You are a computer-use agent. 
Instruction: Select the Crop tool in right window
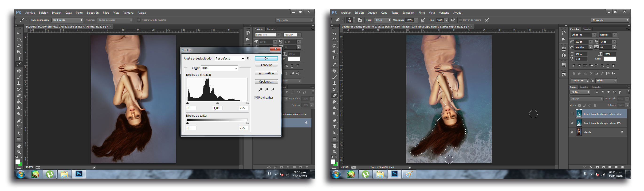point(334,58)
